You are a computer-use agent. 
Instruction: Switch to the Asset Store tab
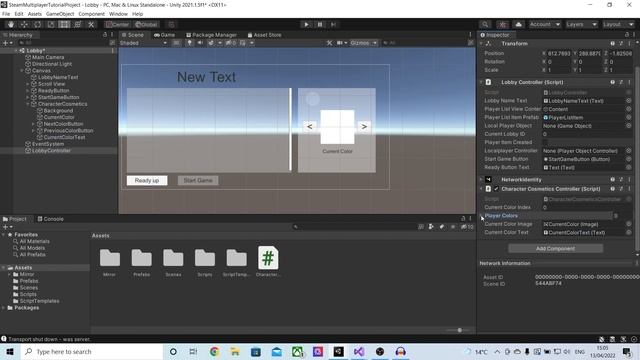(x=264, y=35)
